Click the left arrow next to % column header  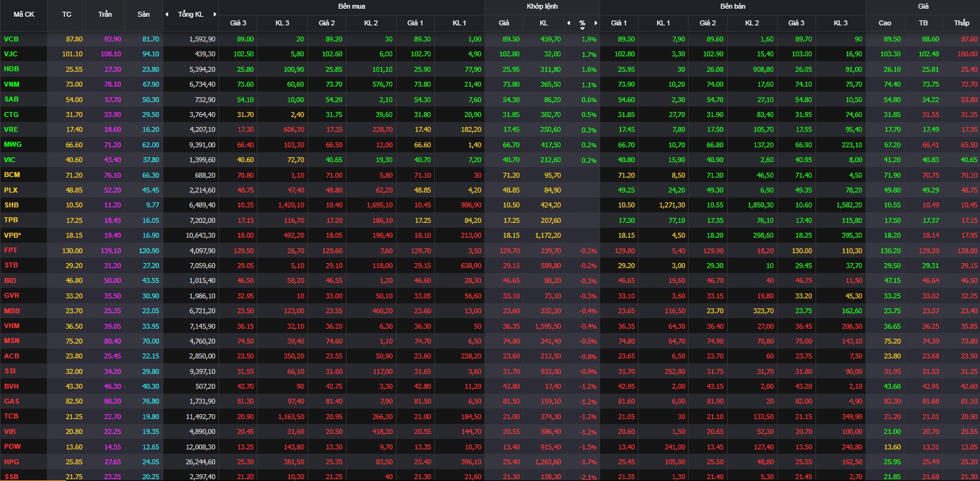coord(569,23)
